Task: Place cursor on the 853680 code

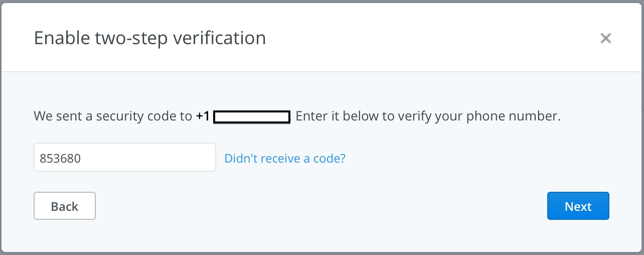Action: (61, 159)
